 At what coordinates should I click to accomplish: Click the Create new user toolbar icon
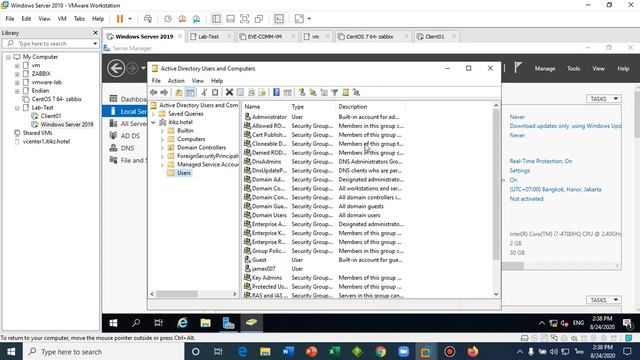[x=302, y=93]
